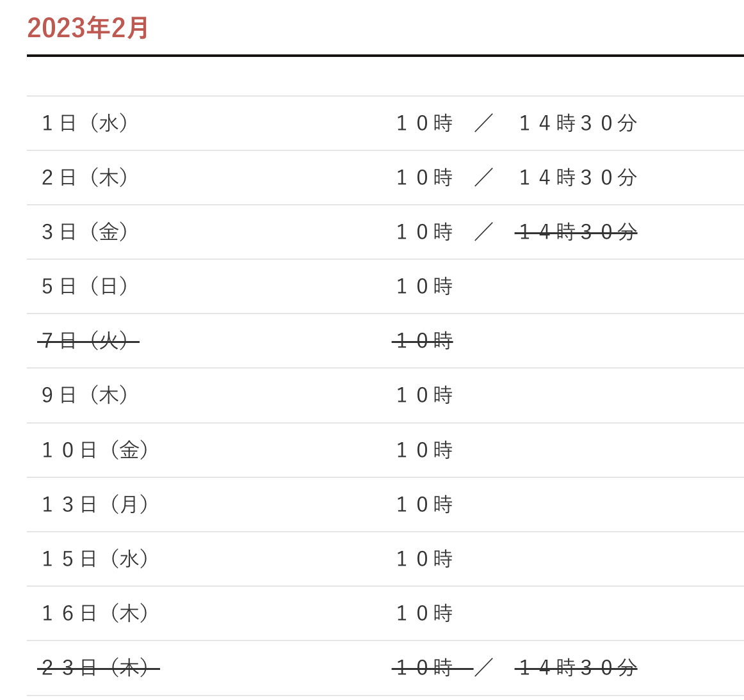Click the 2023年2月 heading
Image resolution: width=744 pixels, height=700 pixels.
coord(88,28)
